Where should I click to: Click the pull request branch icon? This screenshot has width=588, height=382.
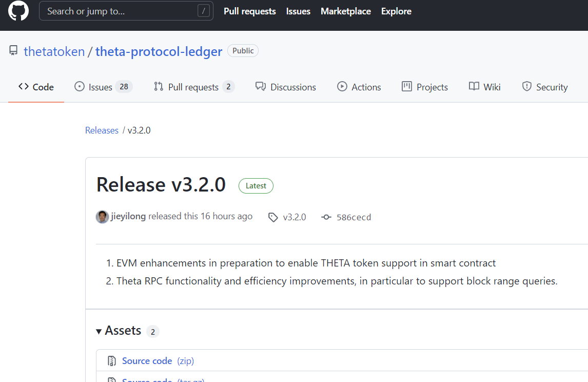pyautogui.click(x=159, y=87)
